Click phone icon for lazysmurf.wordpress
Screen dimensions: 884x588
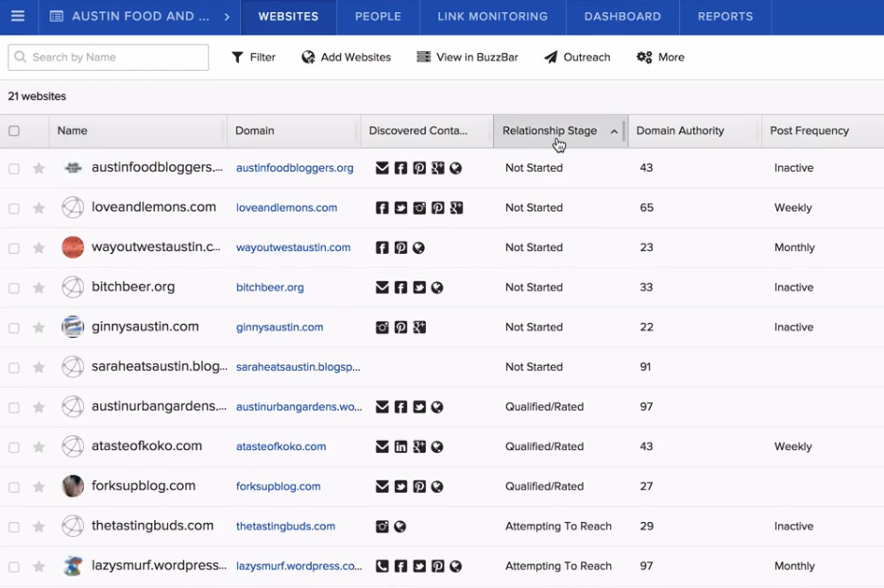click(382, 566)
